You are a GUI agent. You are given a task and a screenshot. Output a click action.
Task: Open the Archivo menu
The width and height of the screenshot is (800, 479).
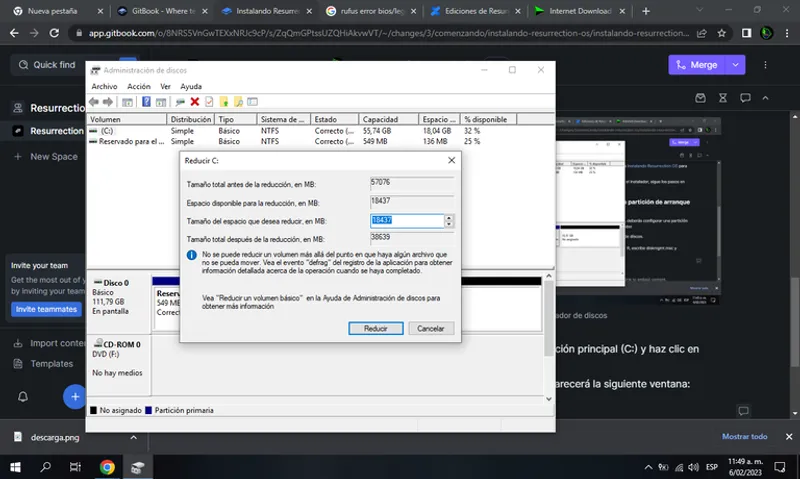click(x=104, y=87)
